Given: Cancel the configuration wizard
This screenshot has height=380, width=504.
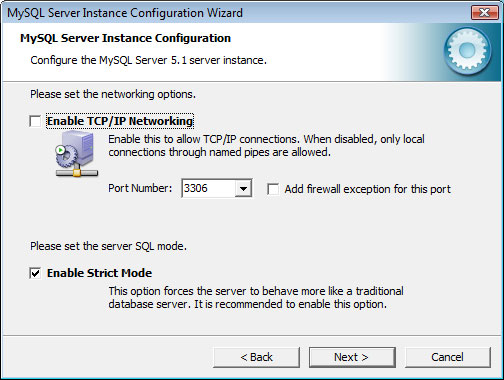Looking at the screenshot, I should point(448,357).
